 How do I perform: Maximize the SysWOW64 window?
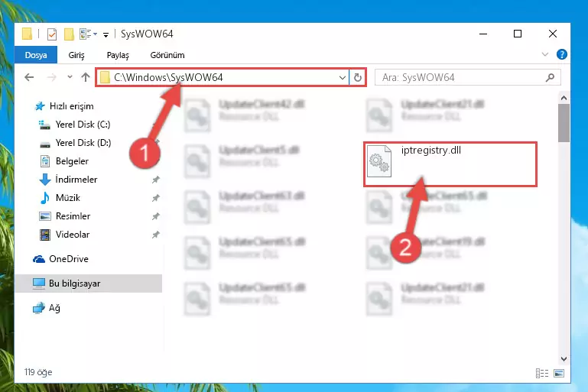pyautogui.click(x=518, y=34)
